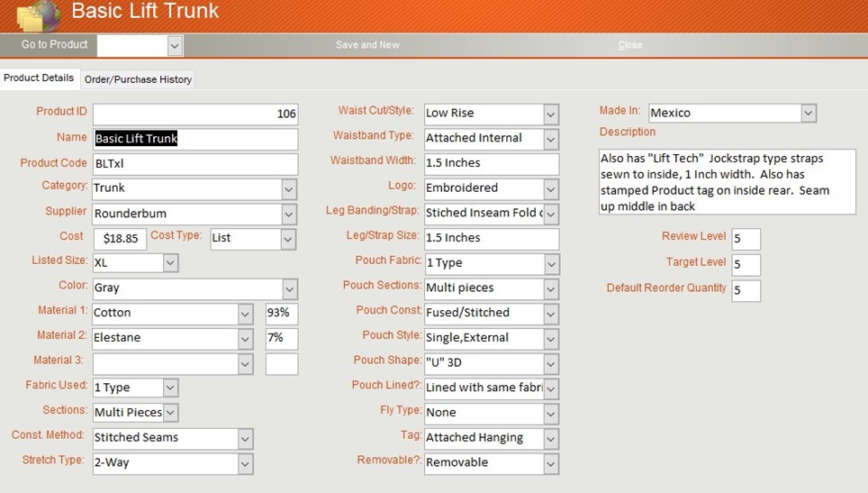Image resolution: width=868 pixels, height=493 pixels.
Task: Click Save and New button
Action: click(x=367, y=45)
